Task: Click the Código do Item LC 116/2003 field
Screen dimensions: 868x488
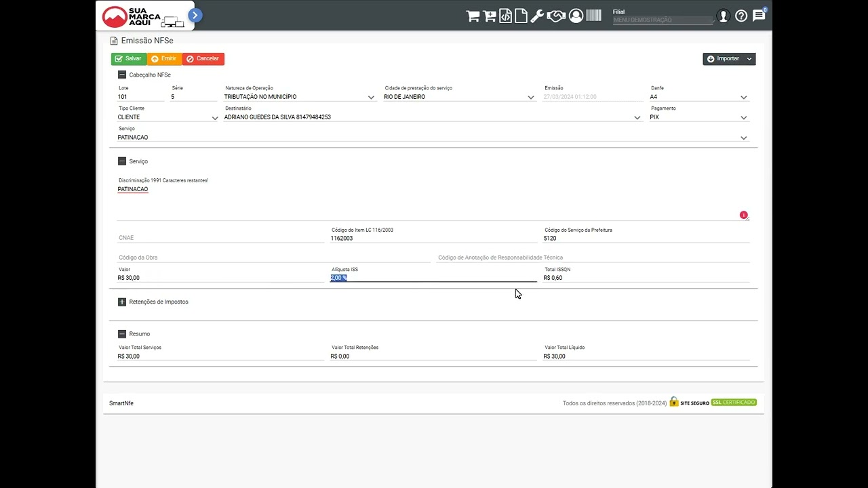Action: [x=433, y=238]
